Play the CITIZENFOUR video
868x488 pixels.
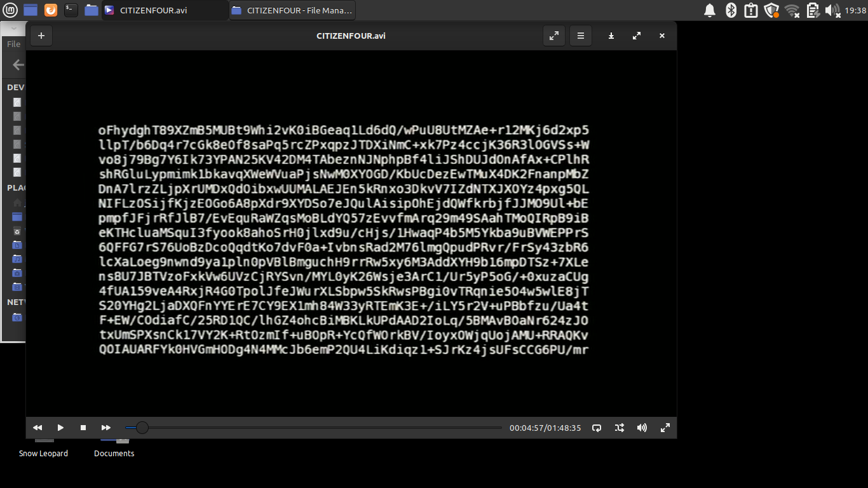point(60,428)
